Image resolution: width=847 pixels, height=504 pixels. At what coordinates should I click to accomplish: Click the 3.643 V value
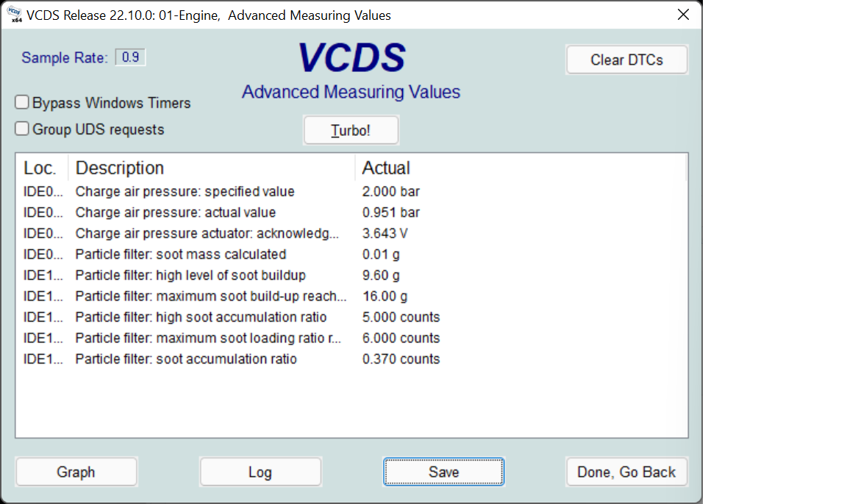(x=385, y=234)
